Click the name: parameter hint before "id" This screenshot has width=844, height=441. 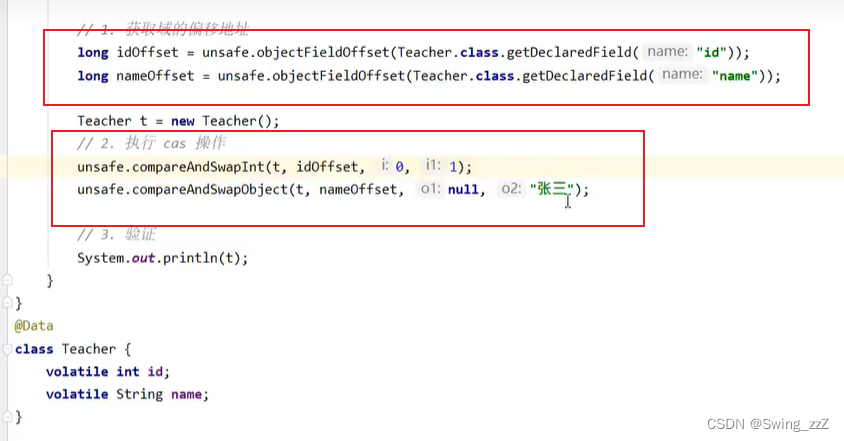coord(667,52)
